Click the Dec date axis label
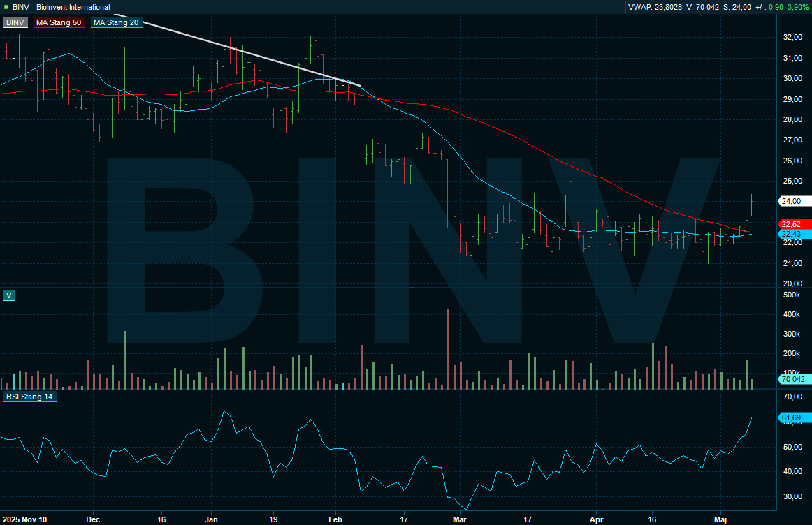The width and height of the screenshot is (812, 525). 93,519
